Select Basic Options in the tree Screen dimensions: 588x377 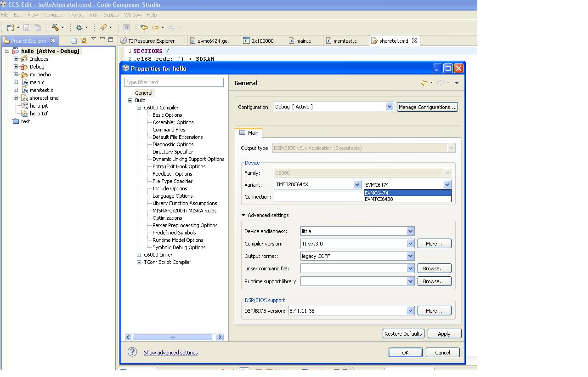(167, 115)
